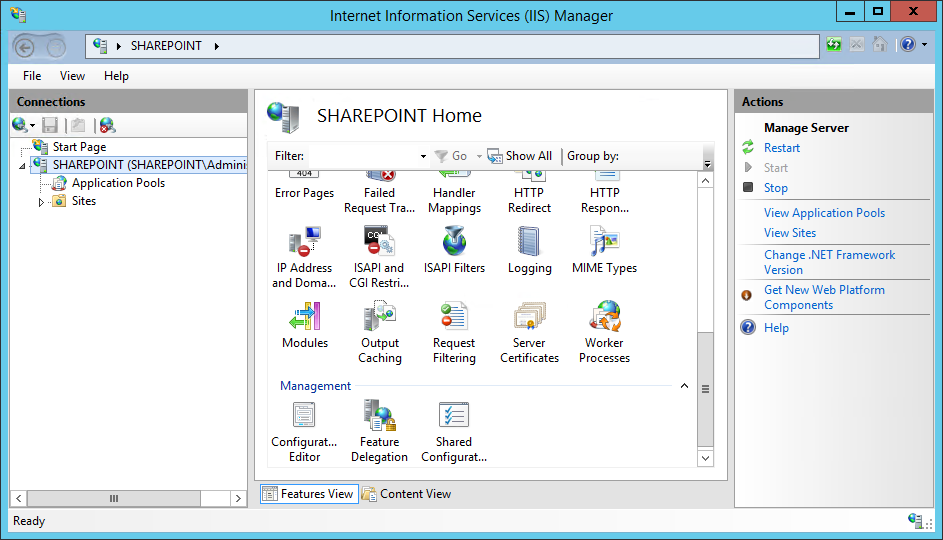This screenshot has height=540, width=943.
Task: Click the refresh page toolbar icon
Action: (834, 44)
